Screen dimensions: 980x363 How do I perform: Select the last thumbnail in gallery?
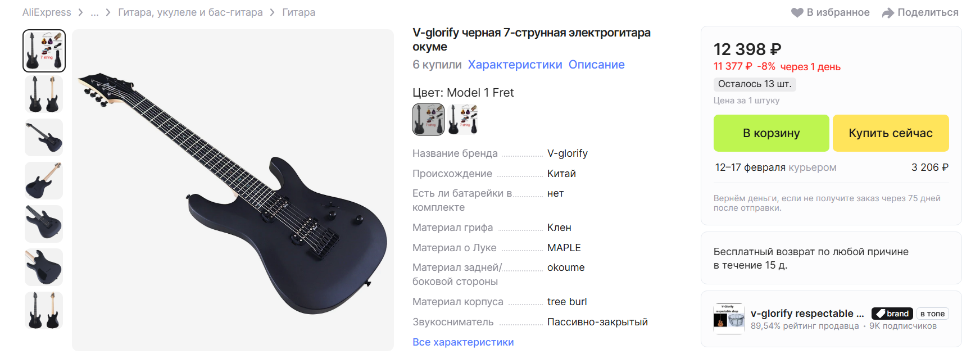pos(44,311)
